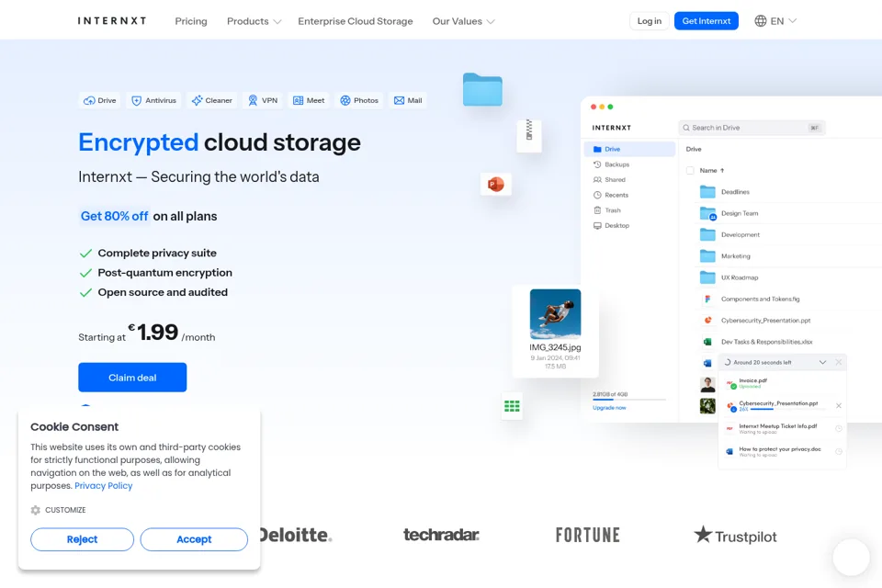Click the Log in button
The image size is (882, 588).
(650, 21)
